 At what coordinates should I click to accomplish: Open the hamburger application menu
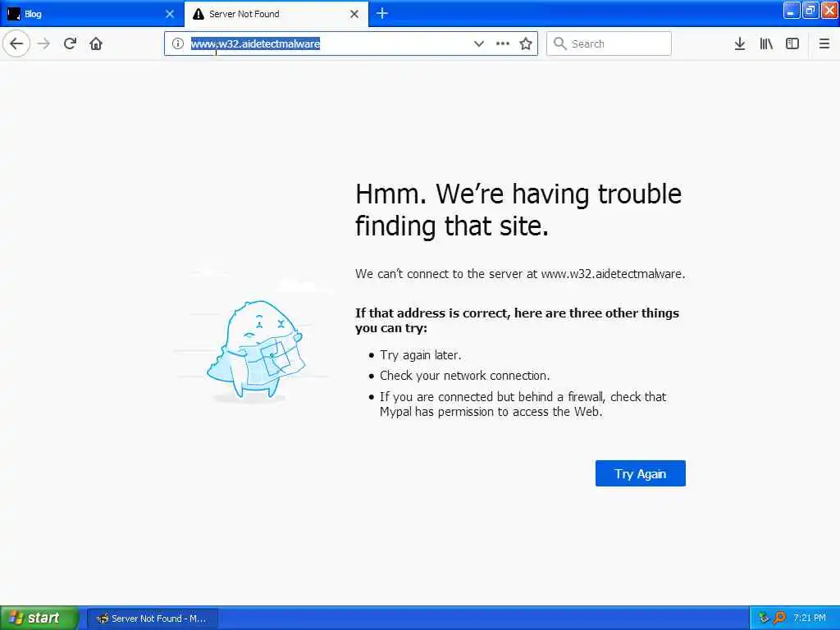pos(824,43)
